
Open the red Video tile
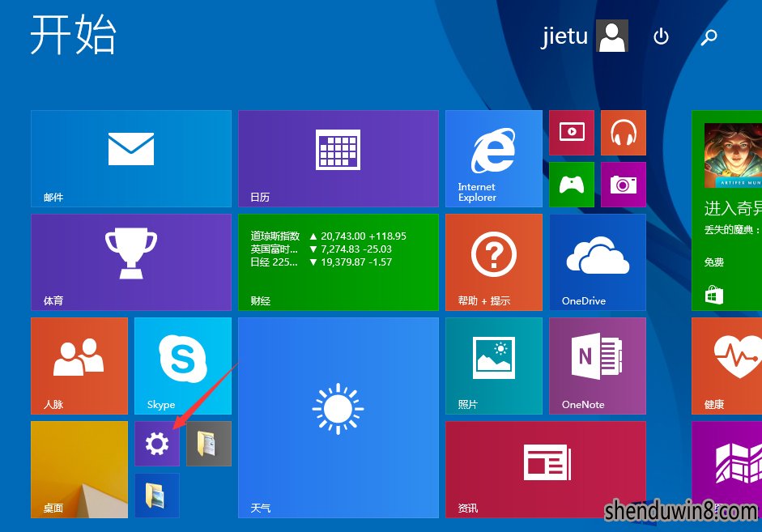(572, 133)
